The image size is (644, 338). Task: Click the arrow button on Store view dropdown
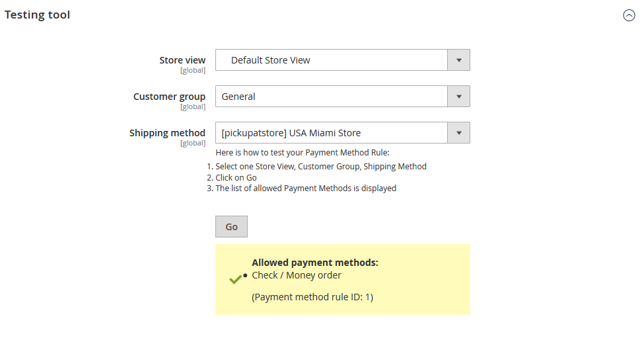pos(459,60)
